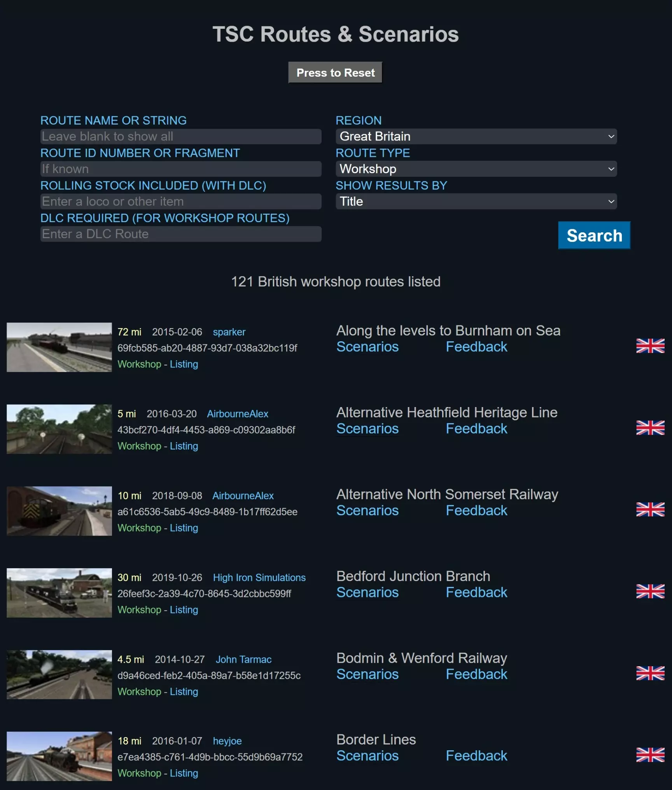The height and width of the screenshot is (790, 672).
Task: Open Scenarios for Bodmin & Wenford Railway
Action: 367,674
